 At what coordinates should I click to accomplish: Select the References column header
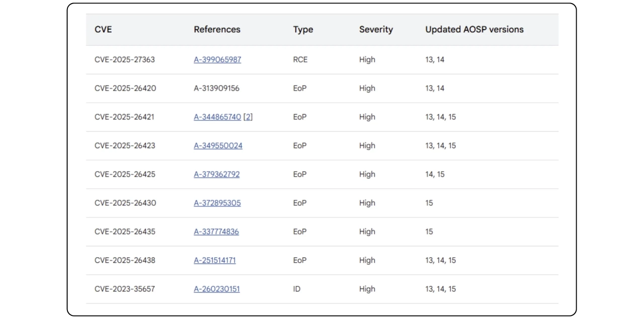tap(217, 30)
